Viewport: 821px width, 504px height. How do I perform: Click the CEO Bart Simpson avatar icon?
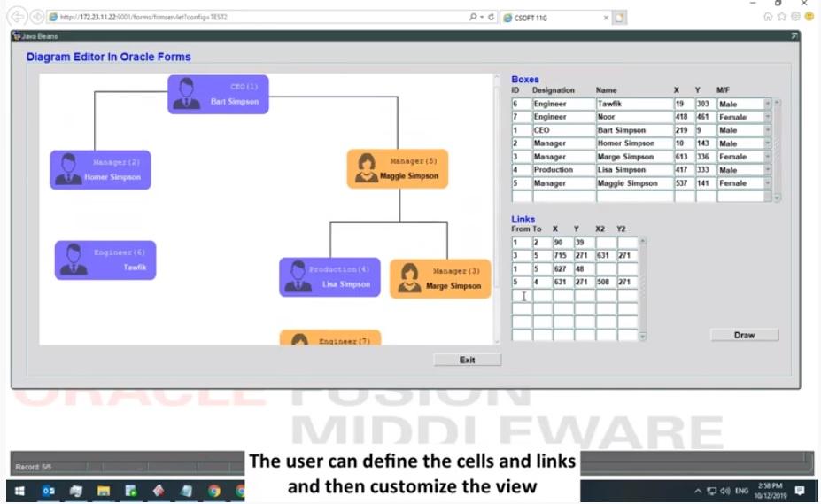187,94
